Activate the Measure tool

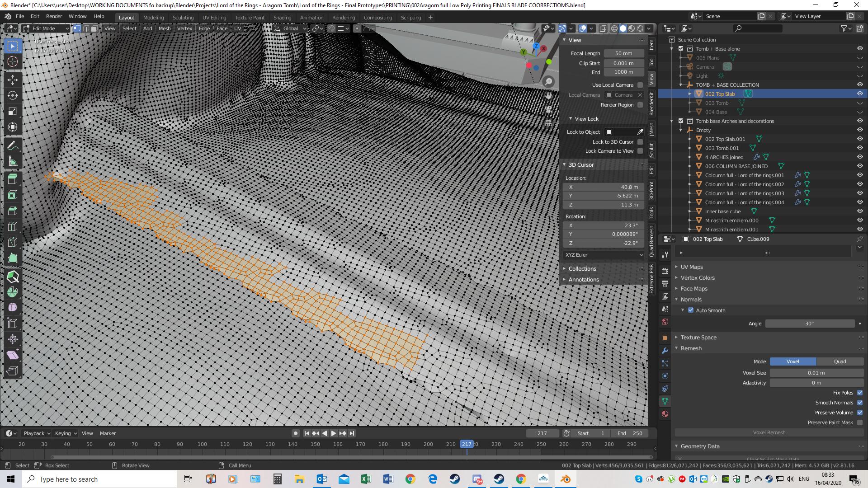(13, 162)
